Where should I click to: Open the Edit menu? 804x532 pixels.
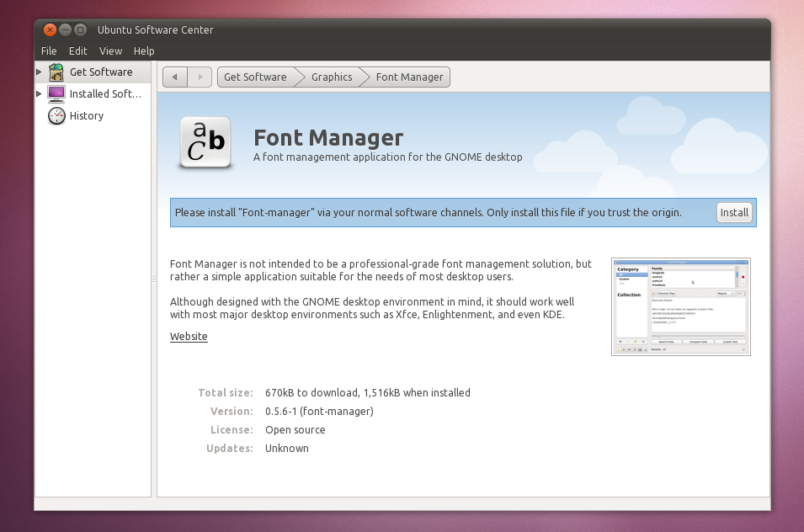tap(78, 51)
